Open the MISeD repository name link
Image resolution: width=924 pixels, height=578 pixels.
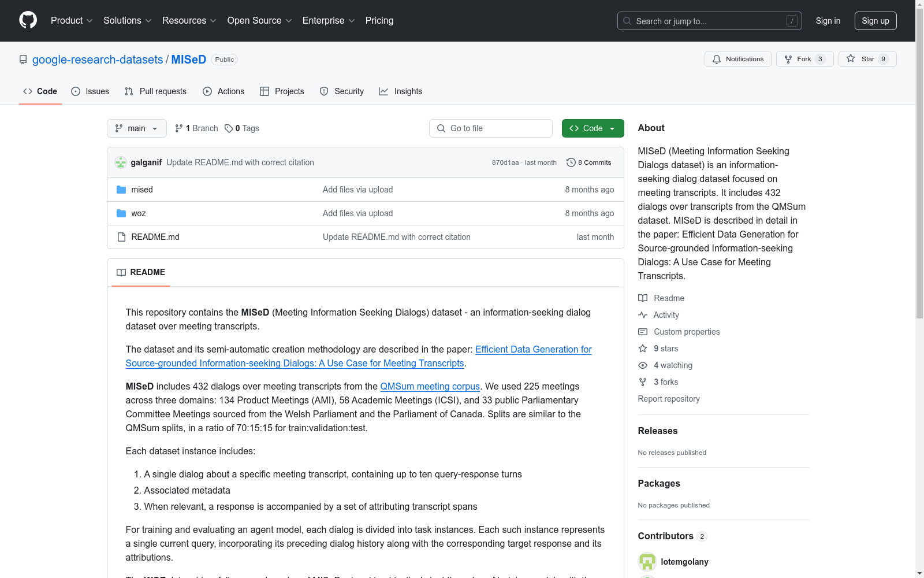[189, 60]
